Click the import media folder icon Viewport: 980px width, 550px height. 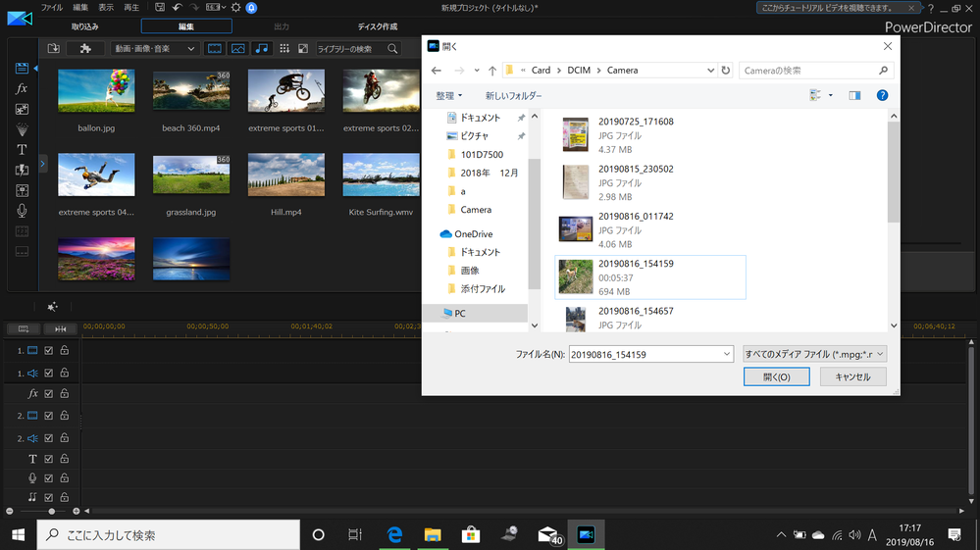(54, 49)
